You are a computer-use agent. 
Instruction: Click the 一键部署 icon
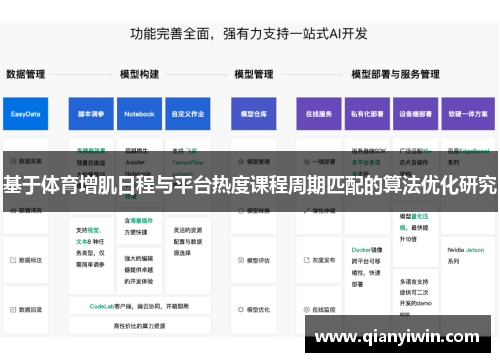click(307, 162)
